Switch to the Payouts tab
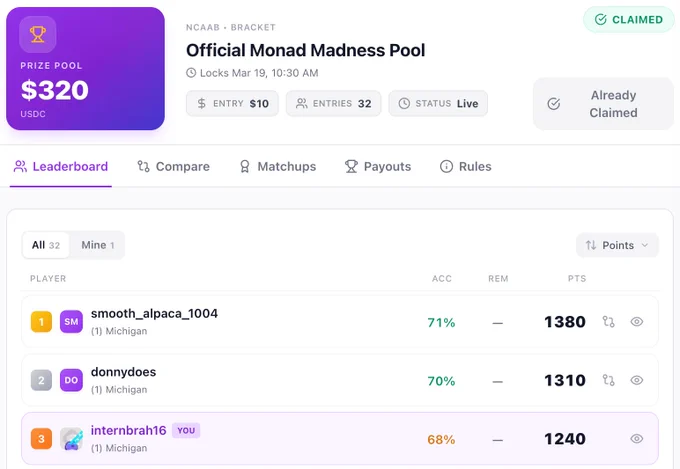The height and width of the screenshot is (469, 680). tap(378, 167)
